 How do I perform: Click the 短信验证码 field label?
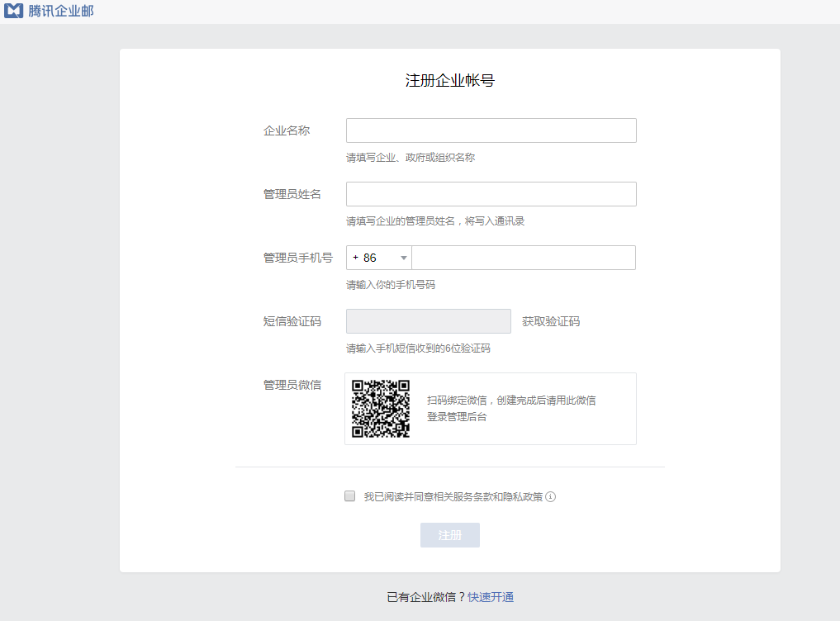click(x=292, y=321)
